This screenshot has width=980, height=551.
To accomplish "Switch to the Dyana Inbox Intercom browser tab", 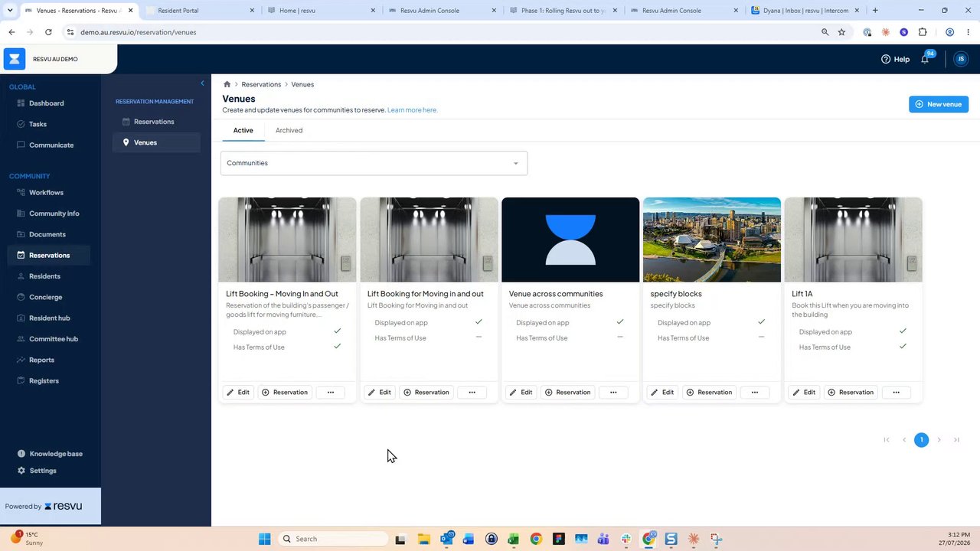I will click(805, 11).
